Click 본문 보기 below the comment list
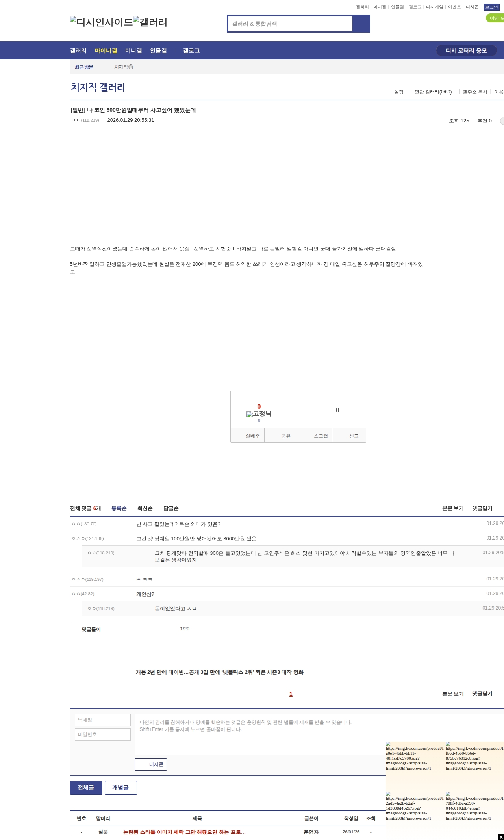The image size is (504, 840). point(453,694)
